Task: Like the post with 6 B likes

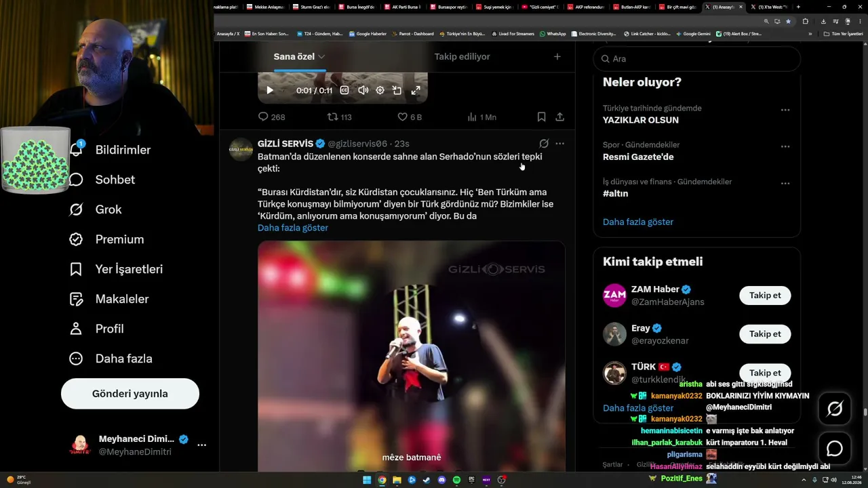Action: [x=410, y=117]
